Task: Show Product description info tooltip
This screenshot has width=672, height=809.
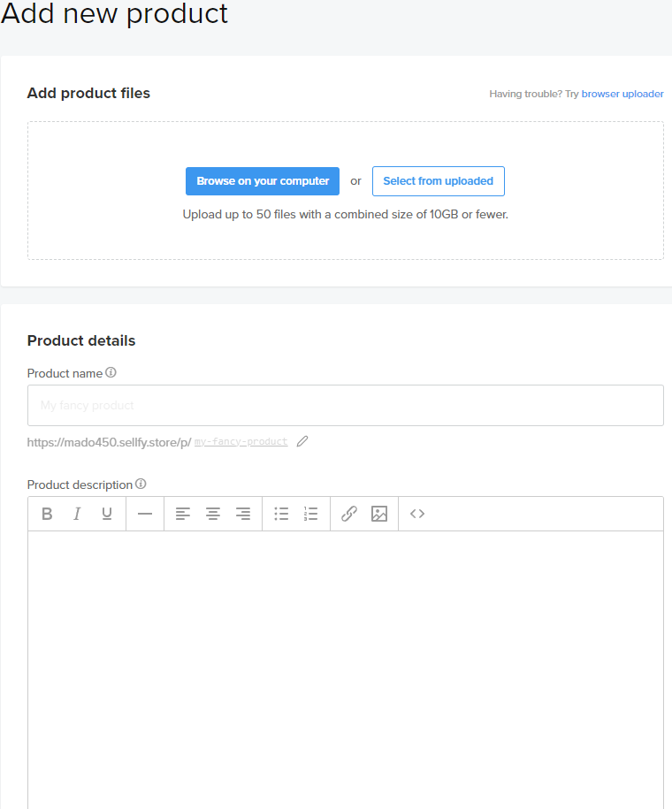Action: click(141, 484)
